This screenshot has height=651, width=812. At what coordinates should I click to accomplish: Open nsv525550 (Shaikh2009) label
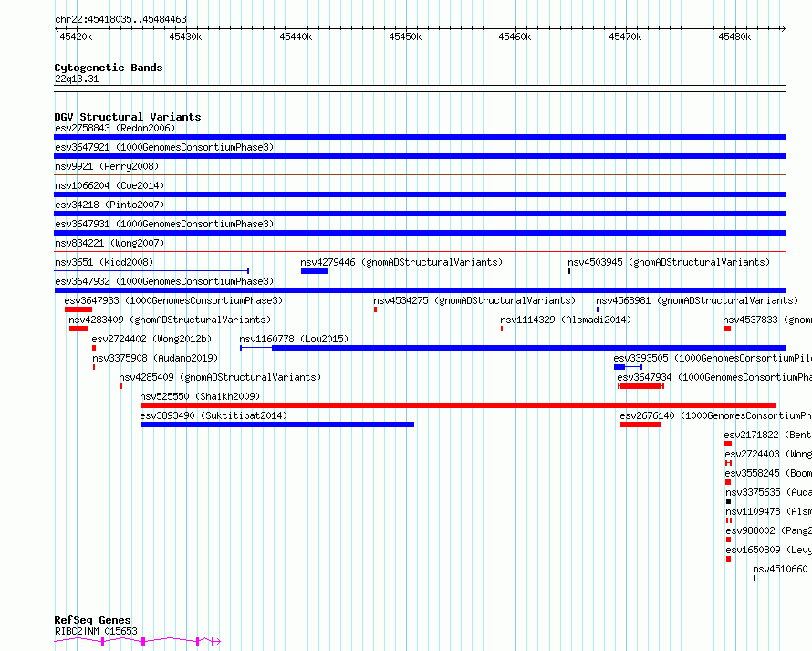(x=200, y=396)
